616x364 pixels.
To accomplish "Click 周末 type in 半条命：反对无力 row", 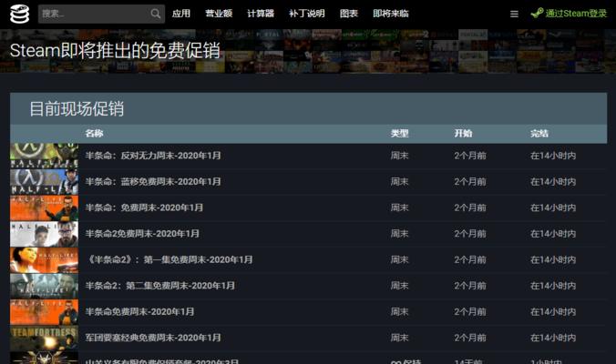I will click(x=399, y=156).
